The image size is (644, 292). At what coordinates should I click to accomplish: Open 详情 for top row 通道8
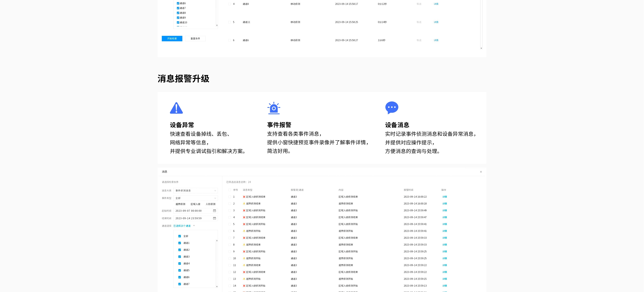(x=436, y=4)
